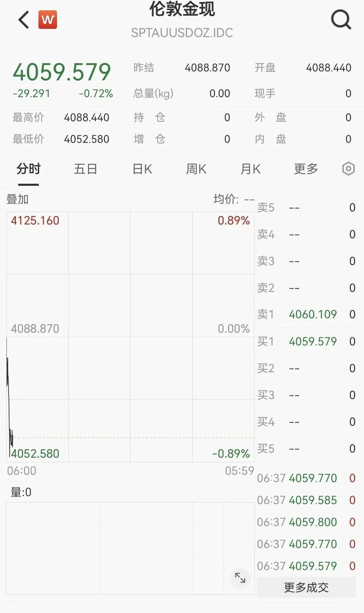The image size is (364, 613).
Task: Tap the back arrow icon
Action: coord(24,20)
